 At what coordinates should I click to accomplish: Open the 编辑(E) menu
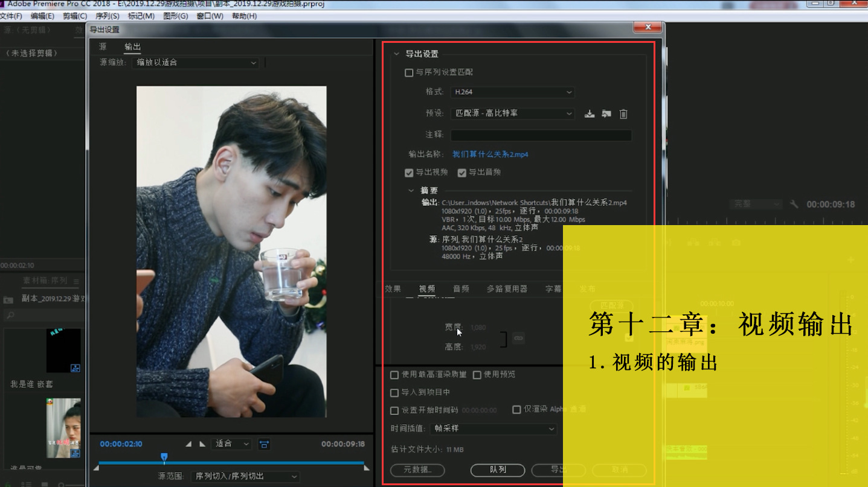42,16
